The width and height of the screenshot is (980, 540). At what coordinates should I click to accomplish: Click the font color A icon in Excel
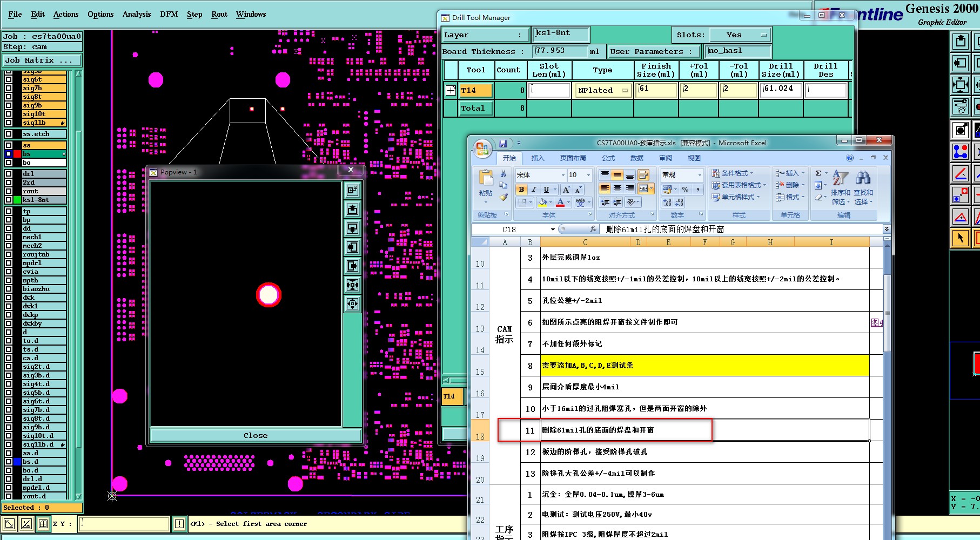[x=560, y=202]
